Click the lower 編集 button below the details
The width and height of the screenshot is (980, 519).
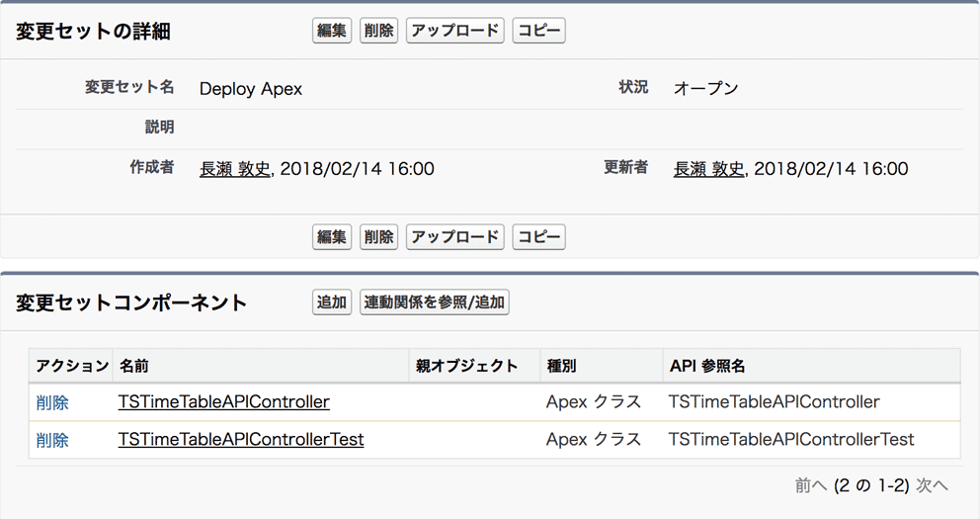(332, 237)
